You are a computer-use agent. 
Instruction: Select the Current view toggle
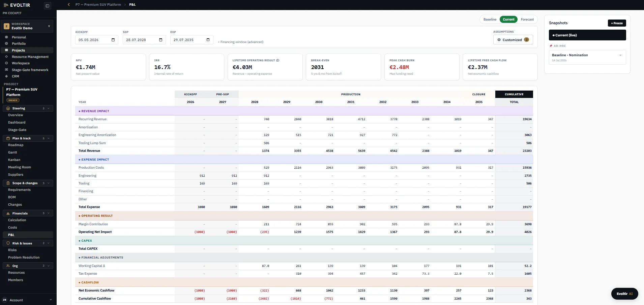pyautogui.click(x=508, y=20)
